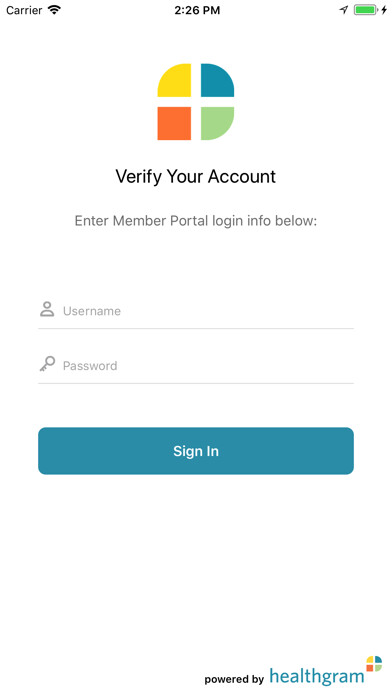Tap the teal quadrant of the logo
Image resolution: width=392 pixels, height=696 pixels.
[x=218, y=80]
